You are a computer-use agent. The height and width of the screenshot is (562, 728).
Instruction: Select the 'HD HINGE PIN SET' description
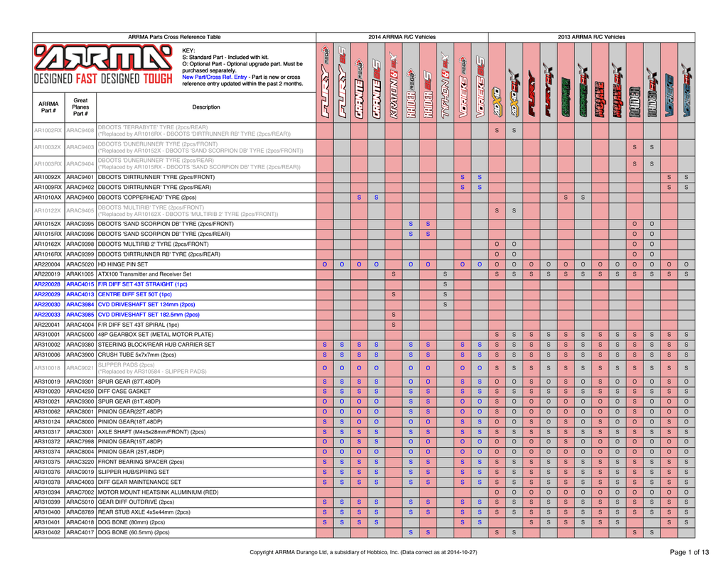pyautogui.click(x=122, y=264)
